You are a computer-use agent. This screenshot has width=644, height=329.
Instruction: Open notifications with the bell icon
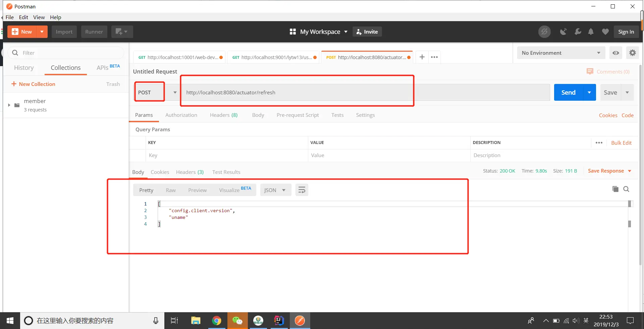(x=591, y=32)
